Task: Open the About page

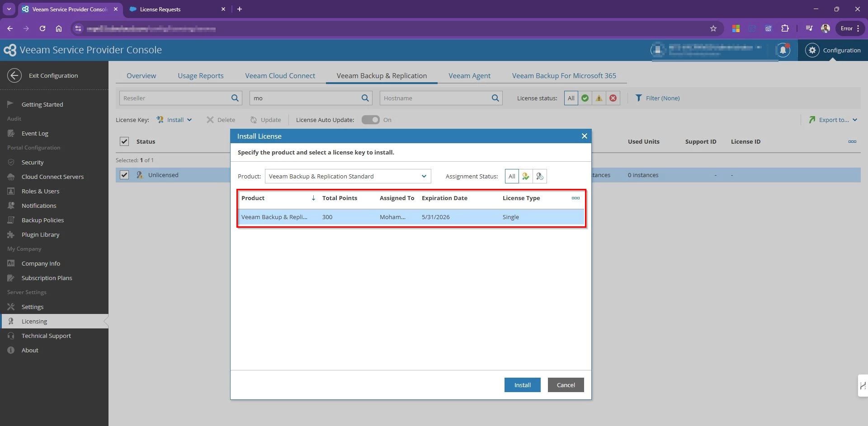Action: (x=30, y=350)
